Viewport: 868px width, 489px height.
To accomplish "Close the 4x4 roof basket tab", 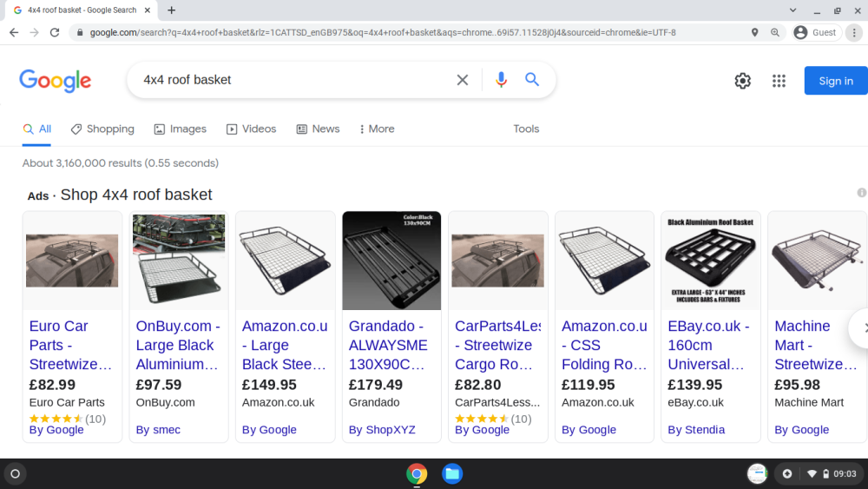I will pos(148,10).
